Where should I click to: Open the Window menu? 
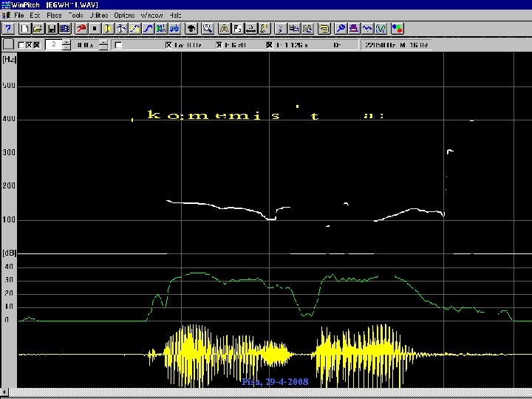tap(152, 16)
